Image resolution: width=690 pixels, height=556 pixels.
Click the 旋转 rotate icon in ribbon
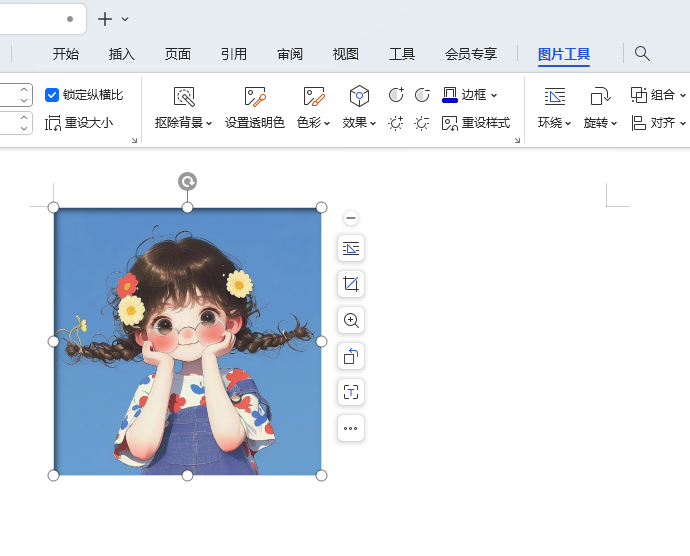tap(600, 96)
